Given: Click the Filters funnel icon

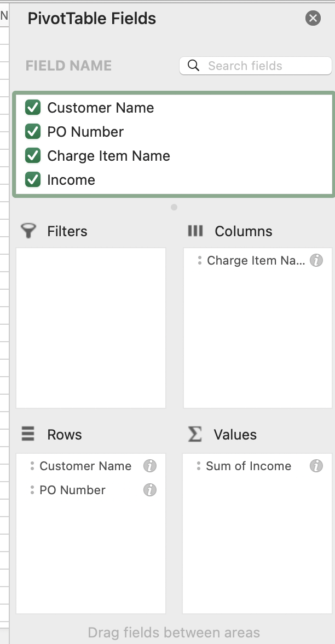Looking at the screenshot, I should point(28,231).
